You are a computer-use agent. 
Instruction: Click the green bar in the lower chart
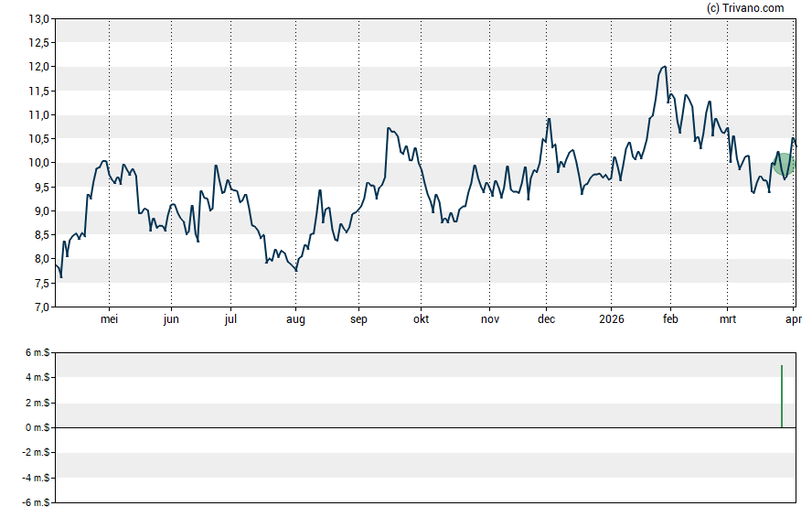pyautogui.click(x=782, y=396)
